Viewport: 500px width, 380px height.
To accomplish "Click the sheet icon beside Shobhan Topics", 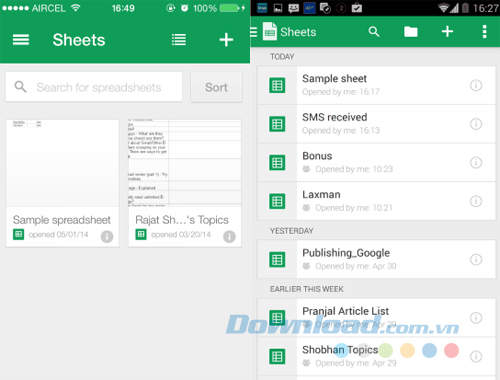I will point(277,356).
